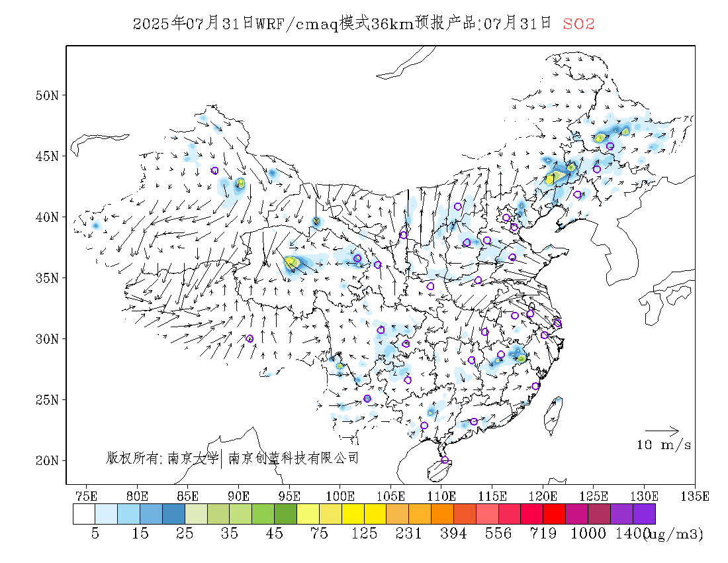Click the purple city circle on Hainan island
This screenshot has width=728, height=563.
click(x=445, y=460)
